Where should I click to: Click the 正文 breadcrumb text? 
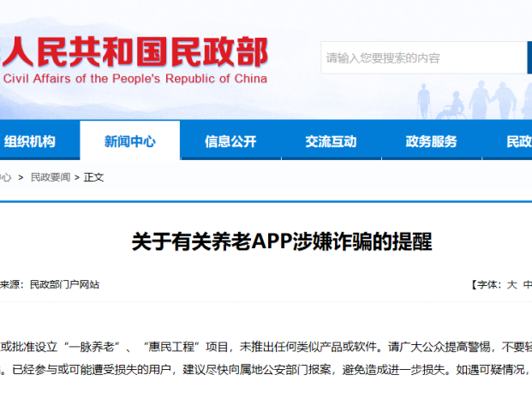(93, 177)
